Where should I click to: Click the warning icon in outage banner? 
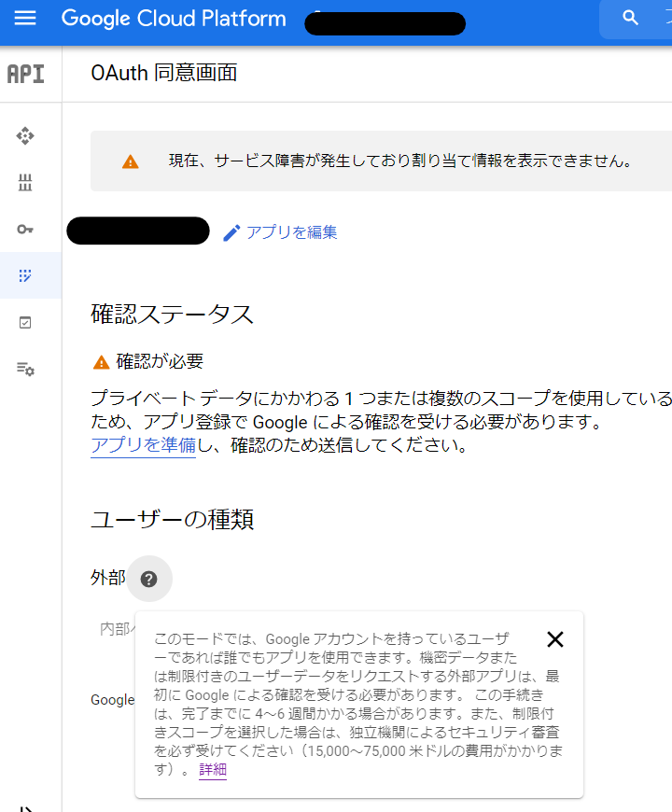pos(131,161)
